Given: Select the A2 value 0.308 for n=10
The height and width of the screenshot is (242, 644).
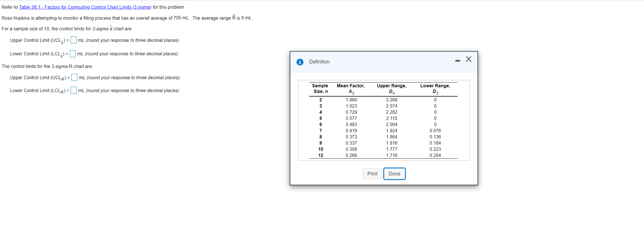Looking at the screenshot, I should coord(351,149).
